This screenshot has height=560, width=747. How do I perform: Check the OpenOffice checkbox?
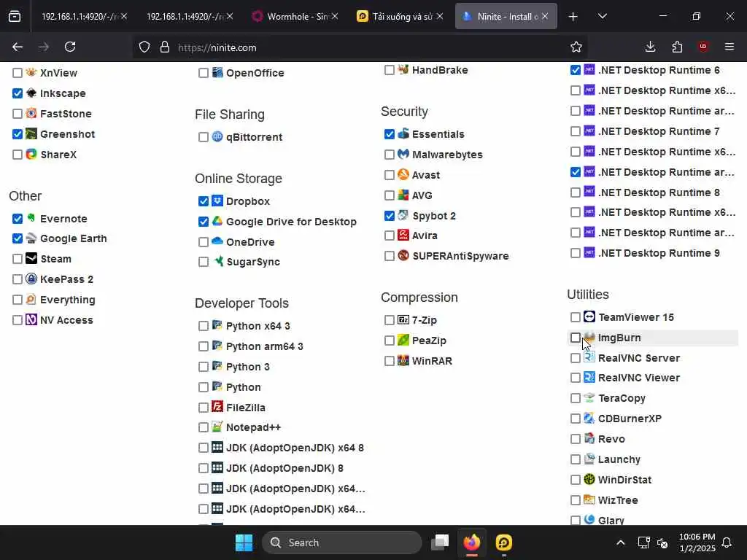(x=204, y=73)
